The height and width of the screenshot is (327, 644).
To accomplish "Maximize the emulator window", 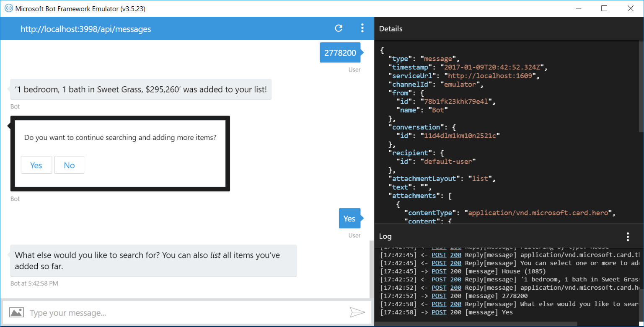I will 604,8.
